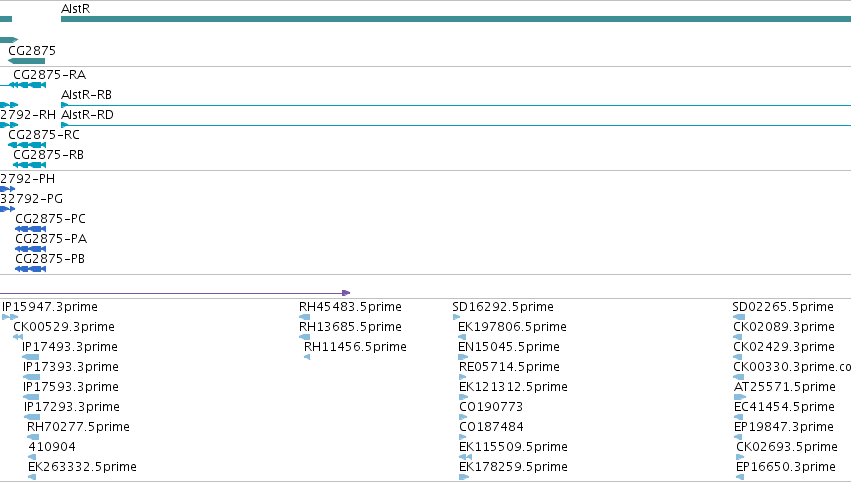Click the IP17393.3prime EST glyph
The height and width of the screenshot is (482, 851).
[x=31, y=377]
